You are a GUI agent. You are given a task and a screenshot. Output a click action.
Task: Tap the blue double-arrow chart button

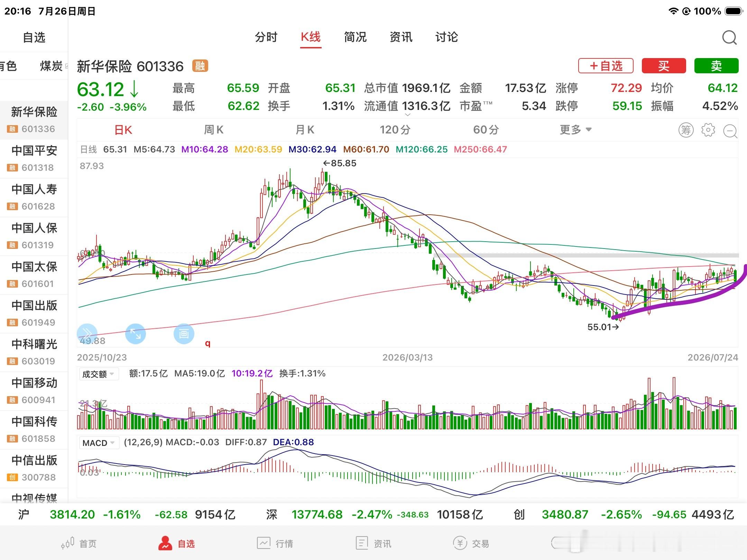click(x=87, y=334)
